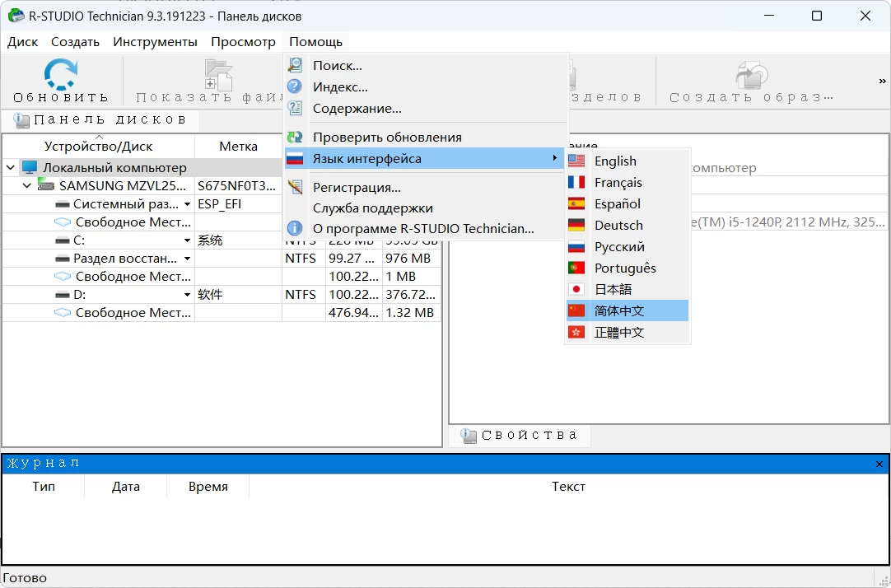Open the Search (Поиск...) help item
891x588 pixels.
point(337,66)
